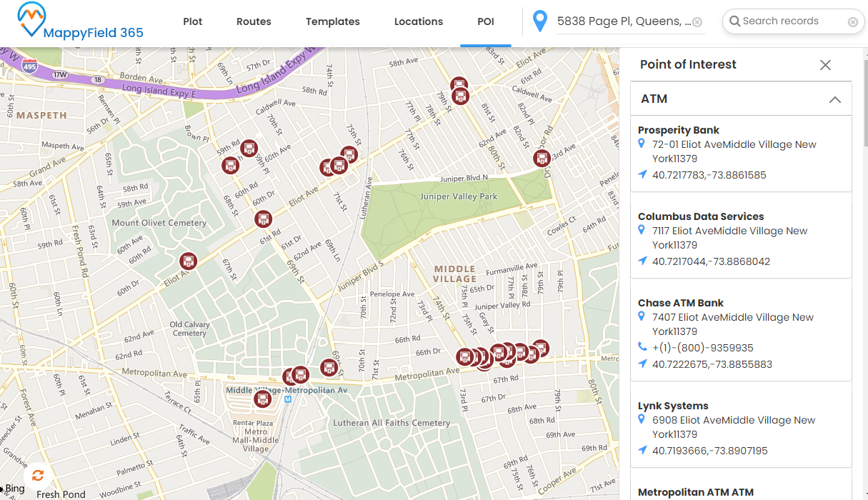This screenshot has height=500, width=868.
Task: Click coordinates 40.7217044,-73.8868042
Action: pyautogui.click(x=712, y=261)
